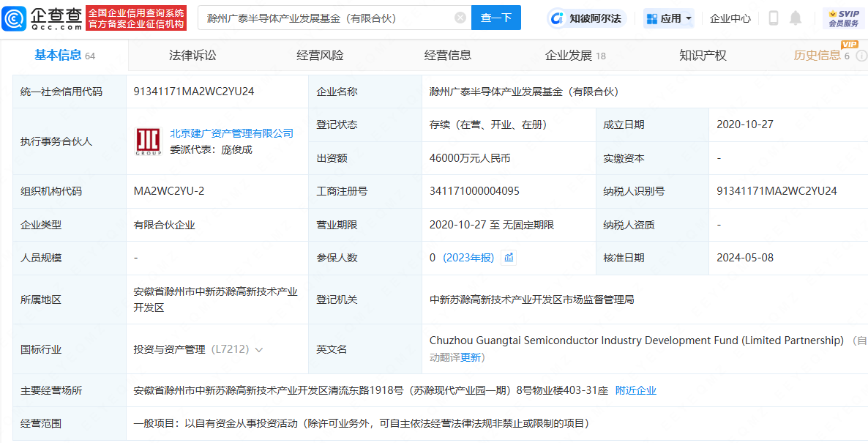Open the 附近企业 link
Viewport: 868px width, 443px height.
(x=637, y=390)
